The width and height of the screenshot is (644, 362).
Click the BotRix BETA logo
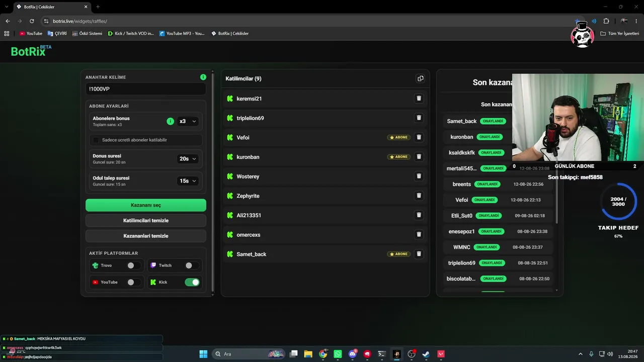[31, 51]
